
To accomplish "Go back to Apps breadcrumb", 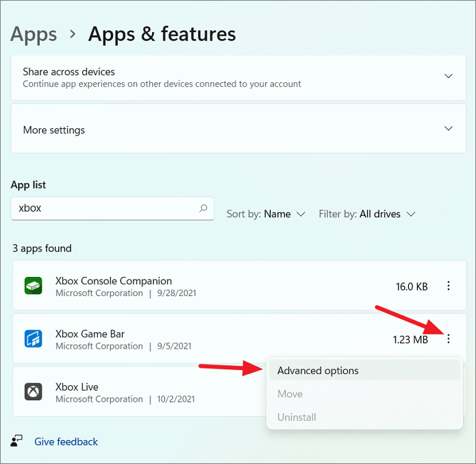I will point(34,34).
